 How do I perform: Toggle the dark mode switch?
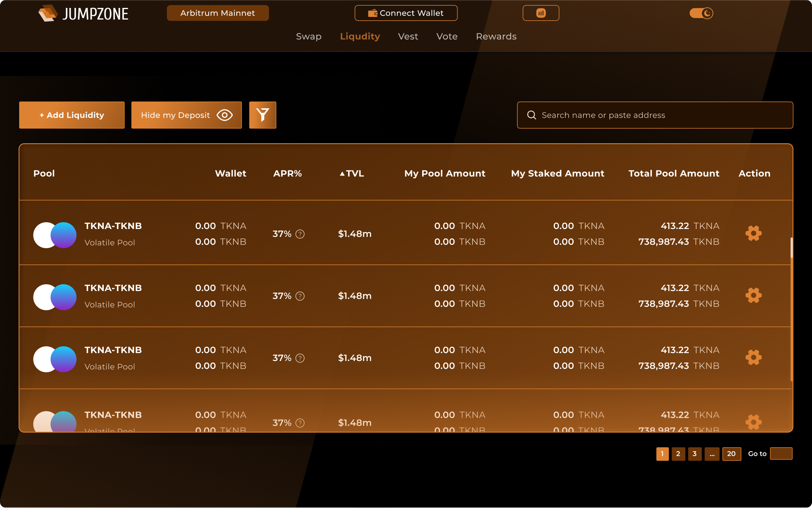[x=701, y=13]
